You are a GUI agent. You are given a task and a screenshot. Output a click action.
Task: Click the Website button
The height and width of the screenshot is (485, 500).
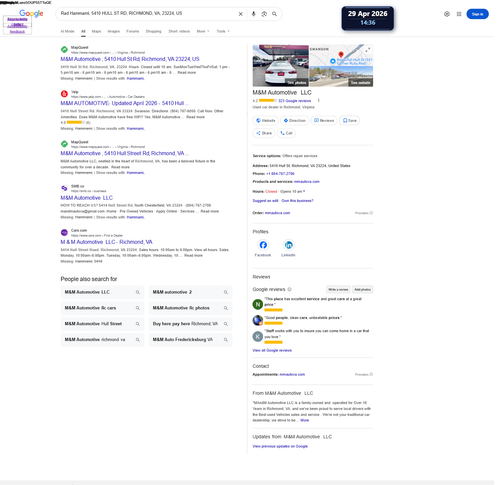click(x=266, y=121)
